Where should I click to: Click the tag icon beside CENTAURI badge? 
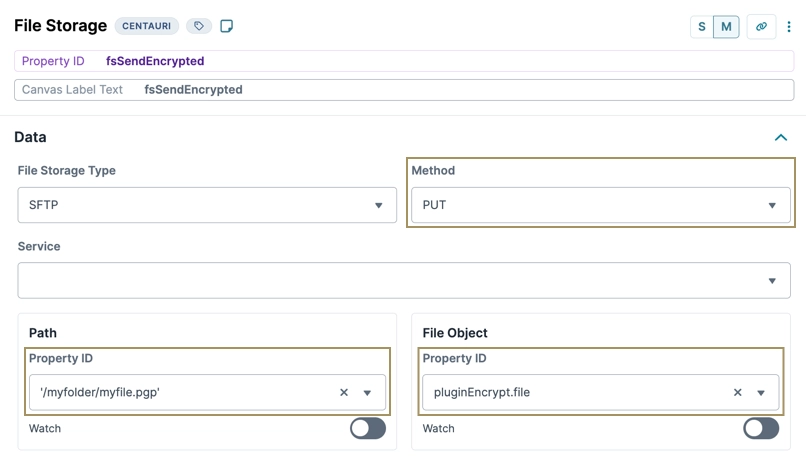[x=199, y=26]
